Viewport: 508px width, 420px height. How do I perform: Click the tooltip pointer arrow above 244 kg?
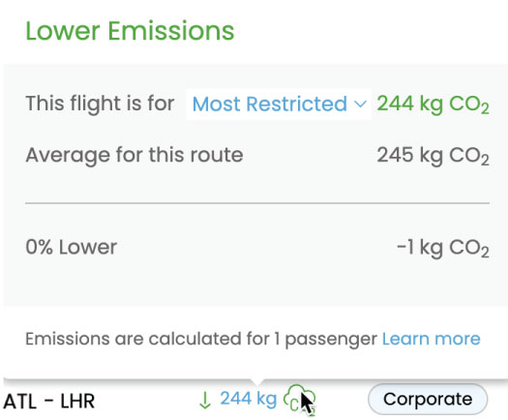(x=256, y=382)
